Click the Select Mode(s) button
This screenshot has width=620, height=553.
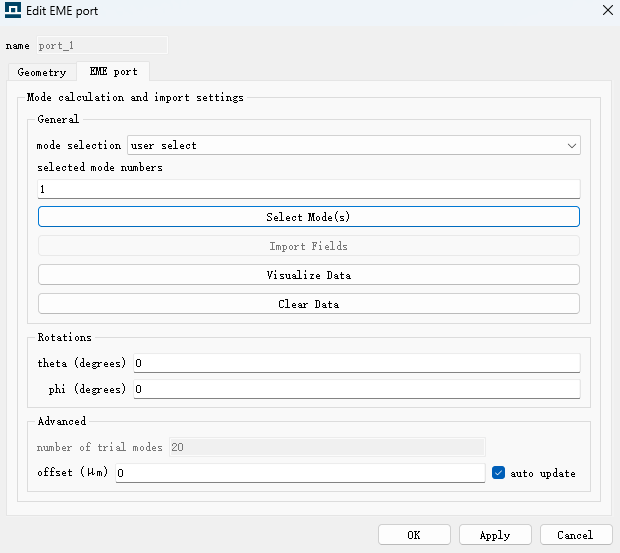pos(309,217)
